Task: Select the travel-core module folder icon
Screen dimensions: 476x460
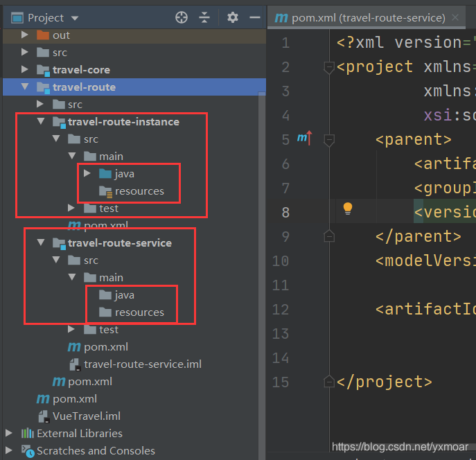Action: click(x=43, y=70)
